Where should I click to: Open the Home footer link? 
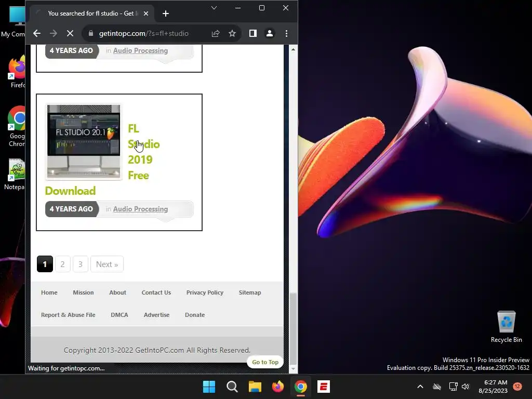point(49,292)
